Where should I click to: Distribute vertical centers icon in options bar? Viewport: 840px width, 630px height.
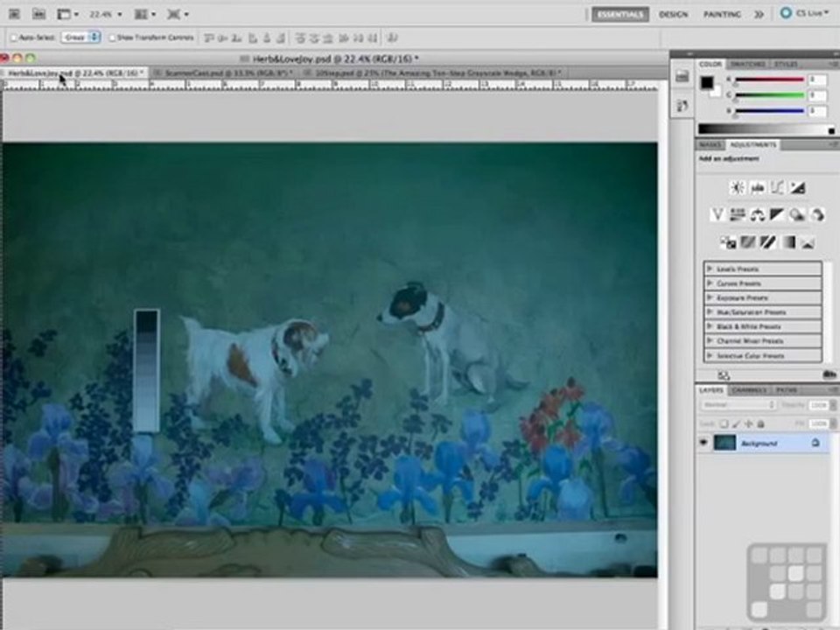coord(314,38)
